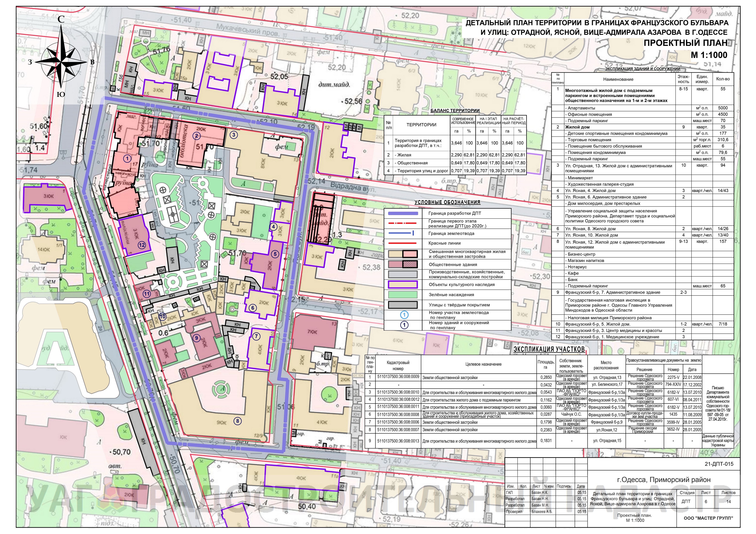
Task: Click the УСЛОВНЫЕ ОБОЗНАЧЕНИЯ legend heading
Action: [x=447, y=202]
